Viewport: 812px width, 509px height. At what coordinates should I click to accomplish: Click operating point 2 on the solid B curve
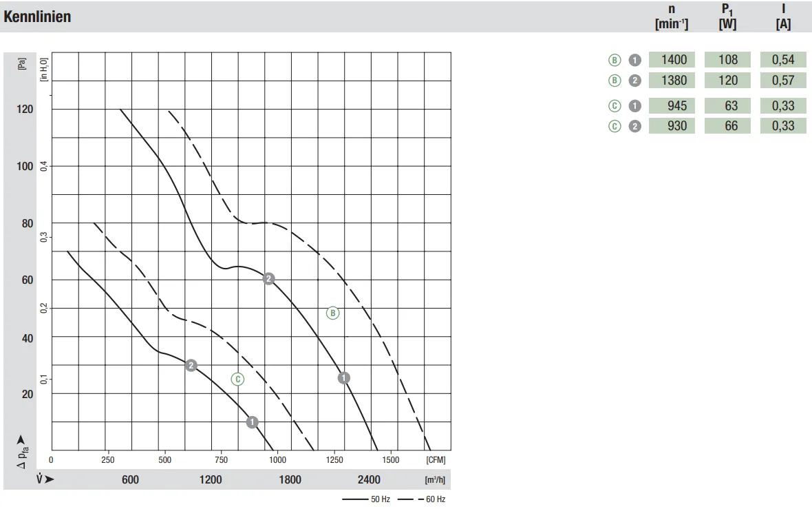point(268,279)
